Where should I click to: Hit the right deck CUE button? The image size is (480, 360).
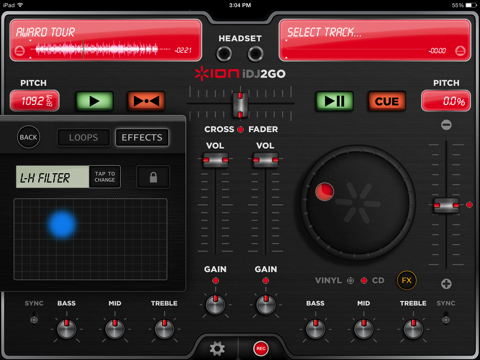[x=387, y=101]
